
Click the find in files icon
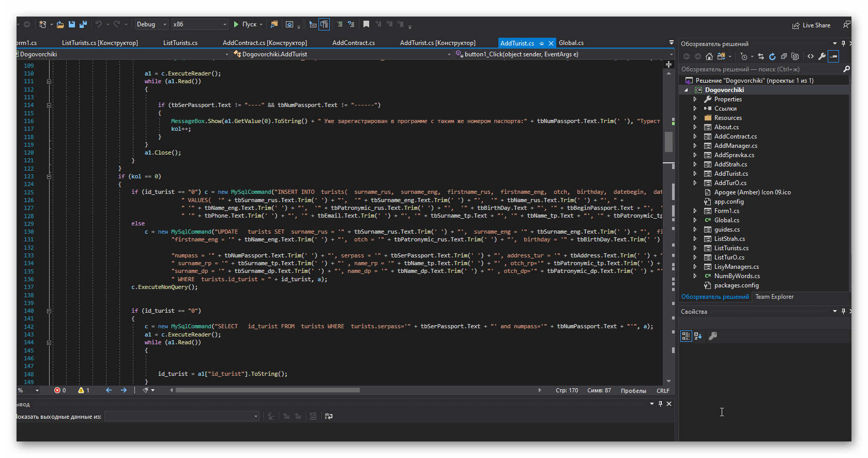tap(275, 24)
